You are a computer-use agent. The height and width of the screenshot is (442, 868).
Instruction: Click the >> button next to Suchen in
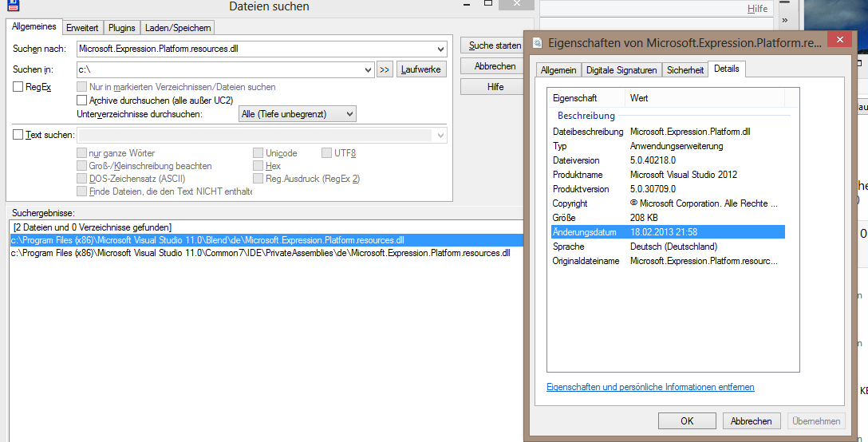click(385, 69)
